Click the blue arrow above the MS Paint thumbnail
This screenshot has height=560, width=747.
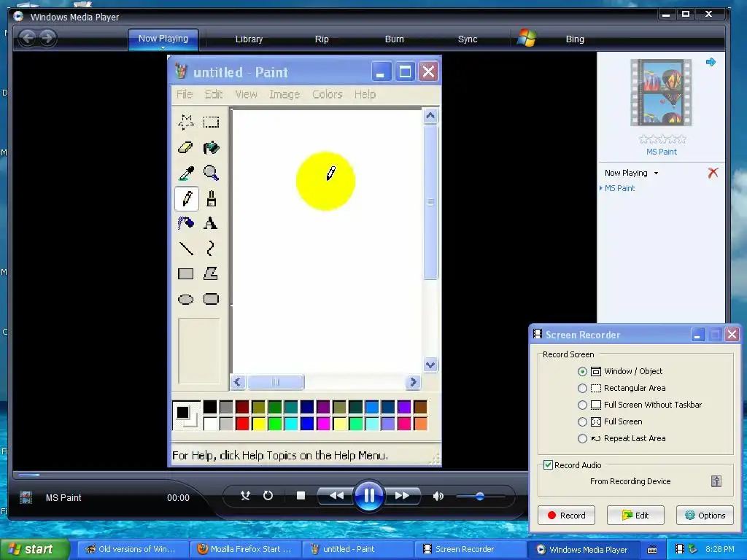click(711, 62)
